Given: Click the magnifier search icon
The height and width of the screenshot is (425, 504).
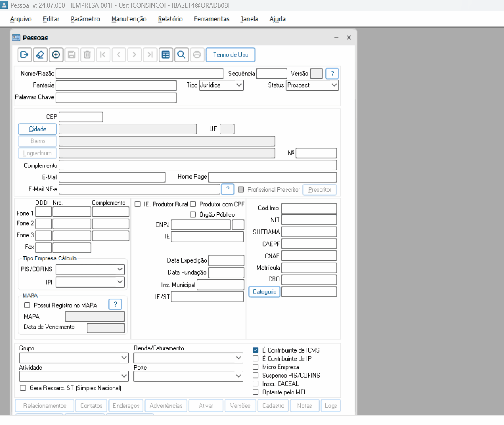Looking at the screenshot, I should (x=181, y=55).
